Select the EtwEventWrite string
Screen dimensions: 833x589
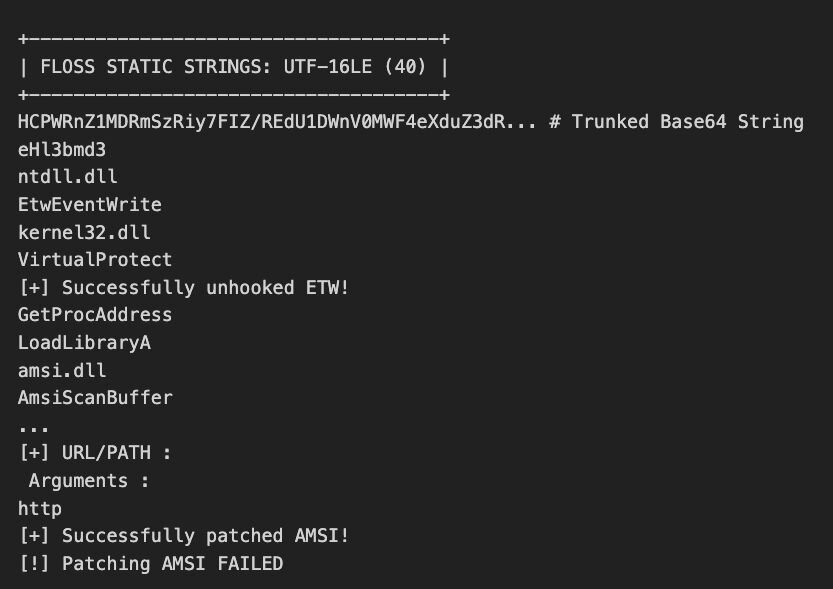coord(90,204)
